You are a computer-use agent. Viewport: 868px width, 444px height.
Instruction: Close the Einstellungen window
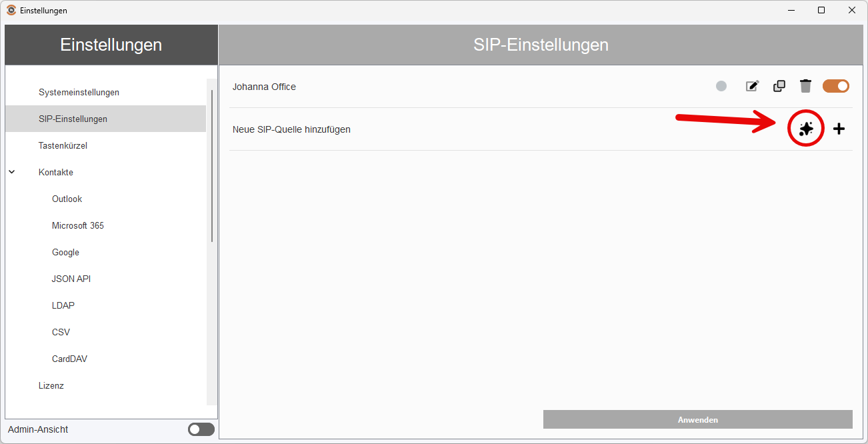[x=852, y=10]
